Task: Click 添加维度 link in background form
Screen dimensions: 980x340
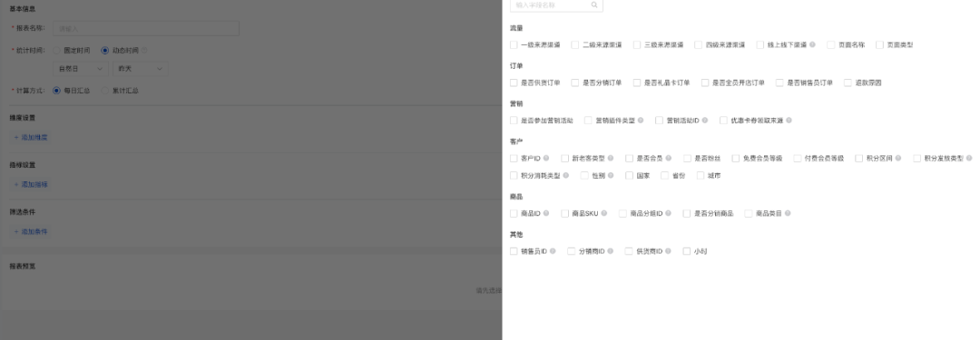Action: (31, 138)
